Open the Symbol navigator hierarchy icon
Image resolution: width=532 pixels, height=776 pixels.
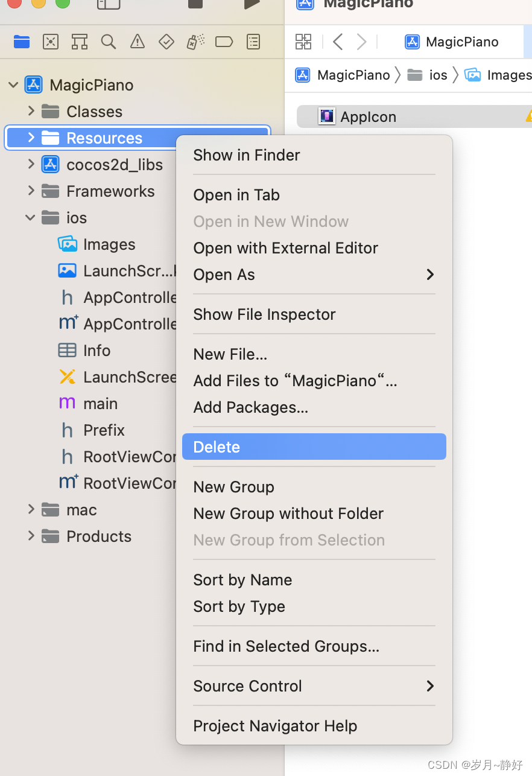(x=80, y=42)
